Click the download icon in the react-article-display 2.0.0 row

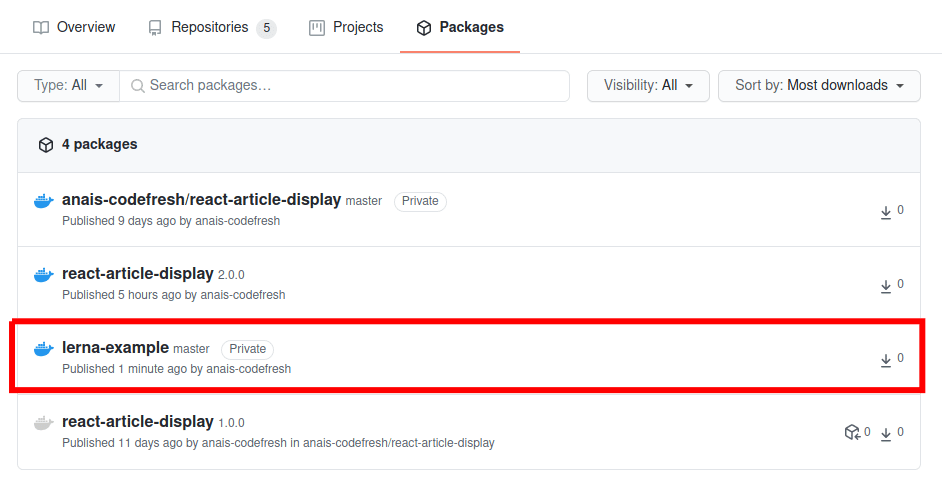[x=885, y=286]
